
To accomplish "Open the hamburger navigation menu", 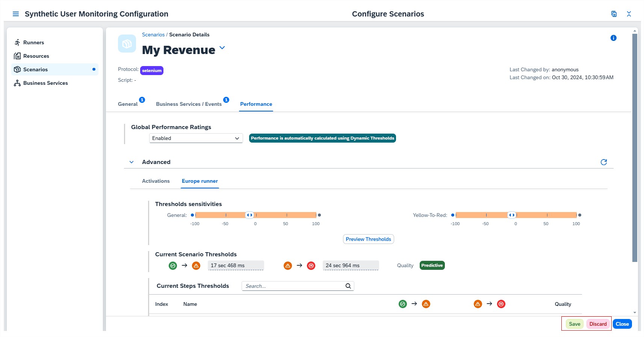I will 16,14.
